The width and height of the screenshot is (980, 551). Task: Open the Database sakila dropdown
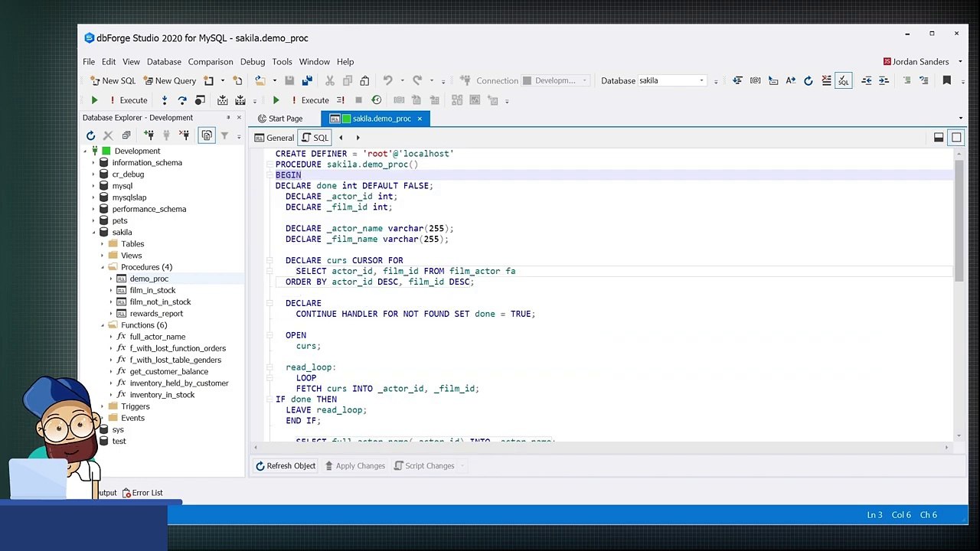click(x=701, y=80)
